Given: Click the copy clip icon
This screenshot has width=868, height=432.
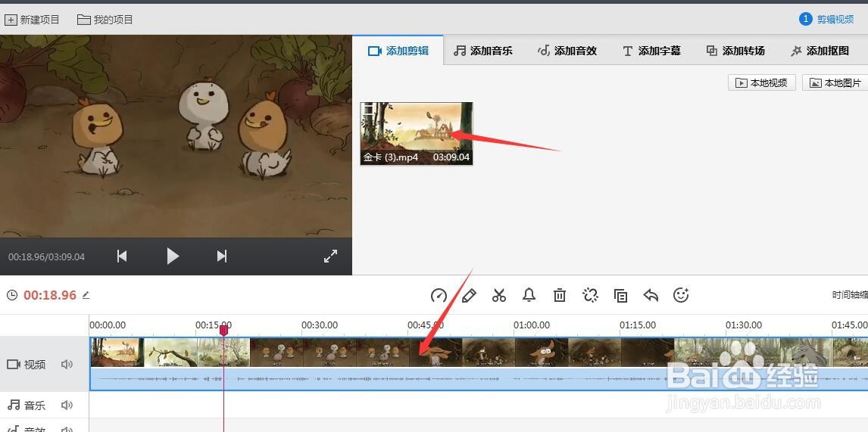Looking at the screenshot, I should click(620, 295).
